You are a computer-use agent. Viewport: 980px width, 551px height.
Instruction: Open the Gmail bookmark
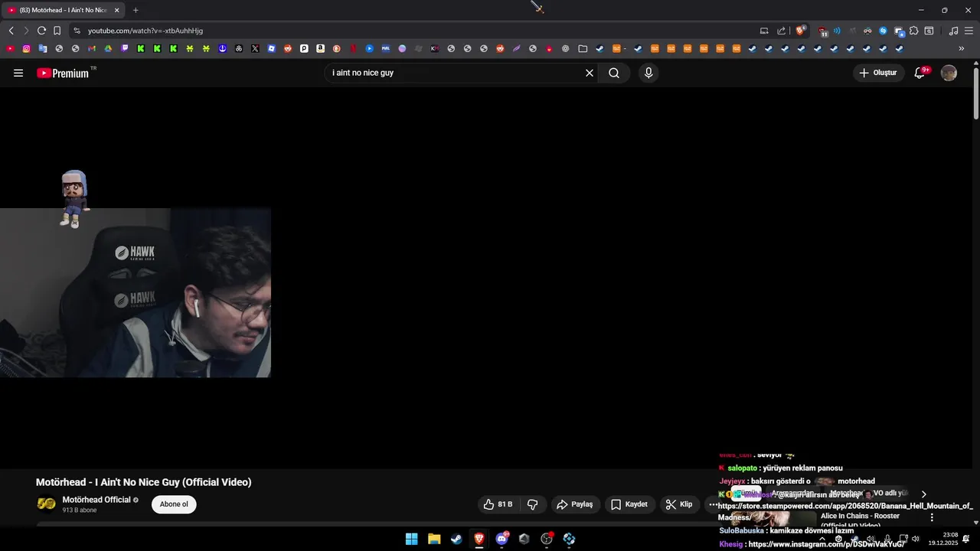click(x=92, y=48)
